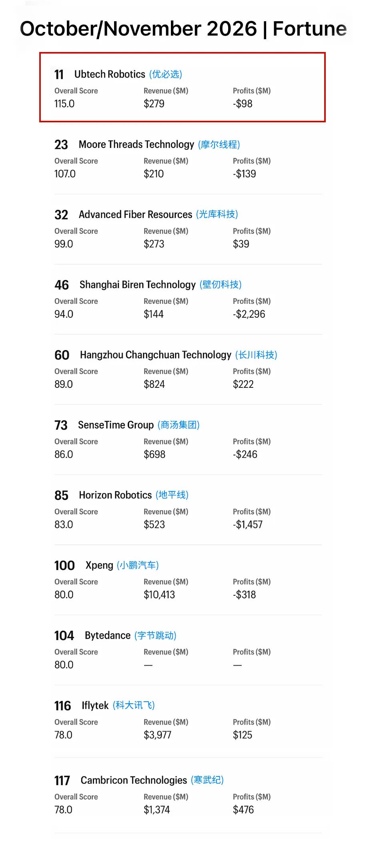Open the Iflytek company entry

click(x=95, y=706)
